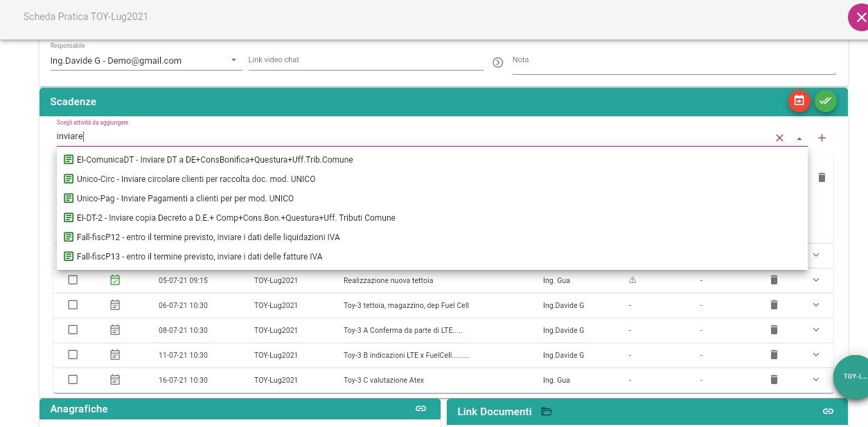Expand the Toy-3 tettoia, magazzino row

(816, 305)
